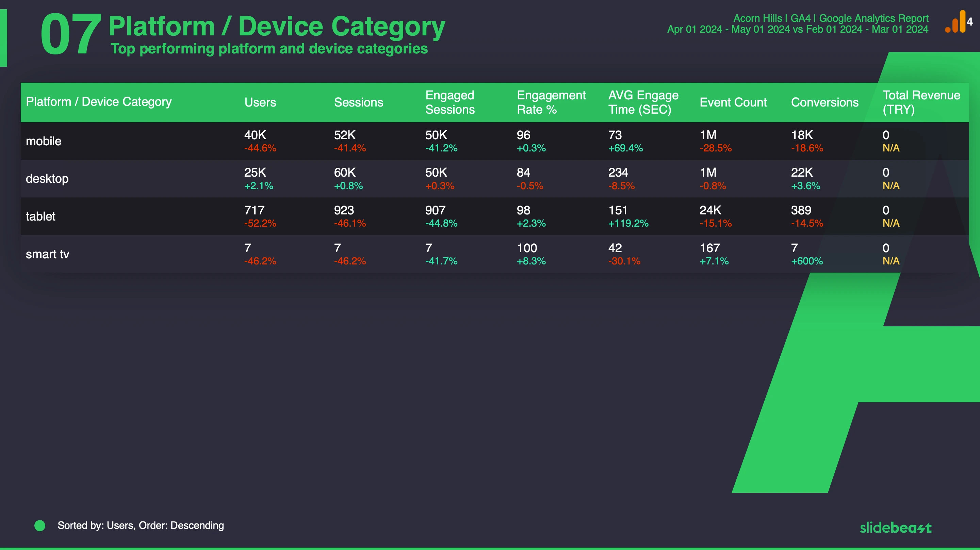Click the date range comparison text

coord(798,29)
